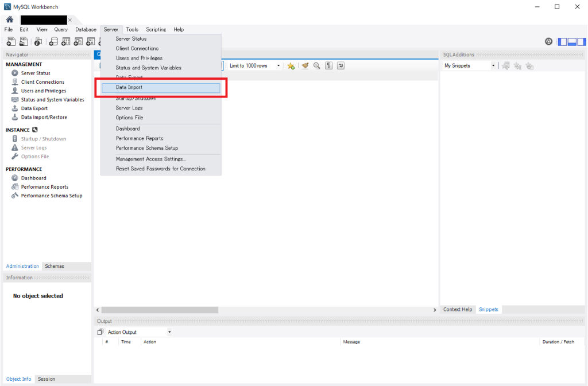This screenshot has height=386, width=588.
Task: Open an SQL script file icon
Action: (x=23, y=41)
